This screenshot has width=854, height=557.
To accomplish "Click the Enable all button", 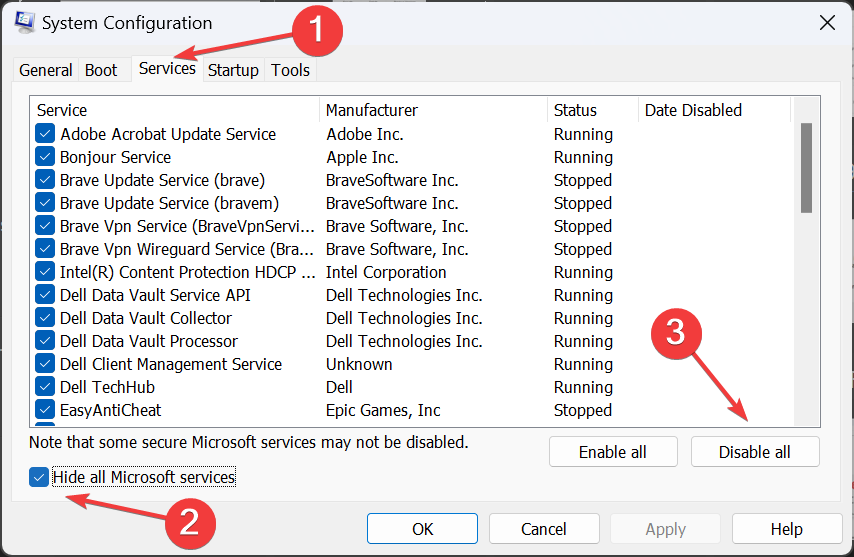I will [613, 451].
